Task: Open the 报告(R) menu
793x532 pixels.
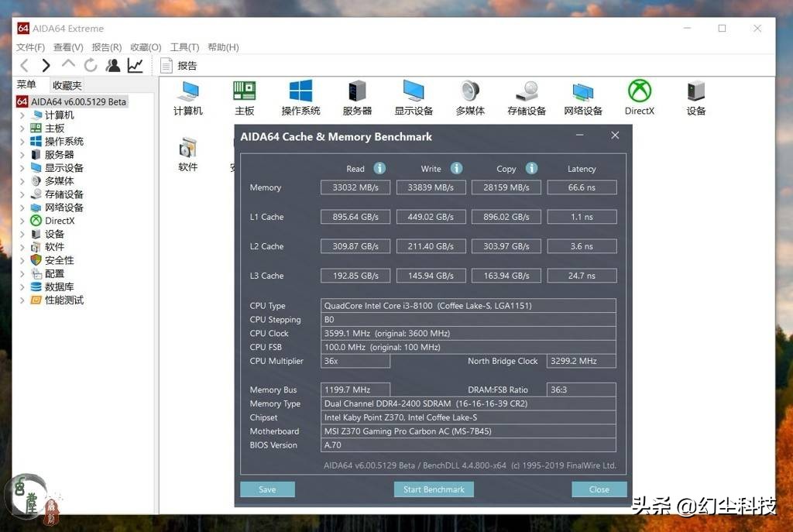Action: [x=107, y=47]
